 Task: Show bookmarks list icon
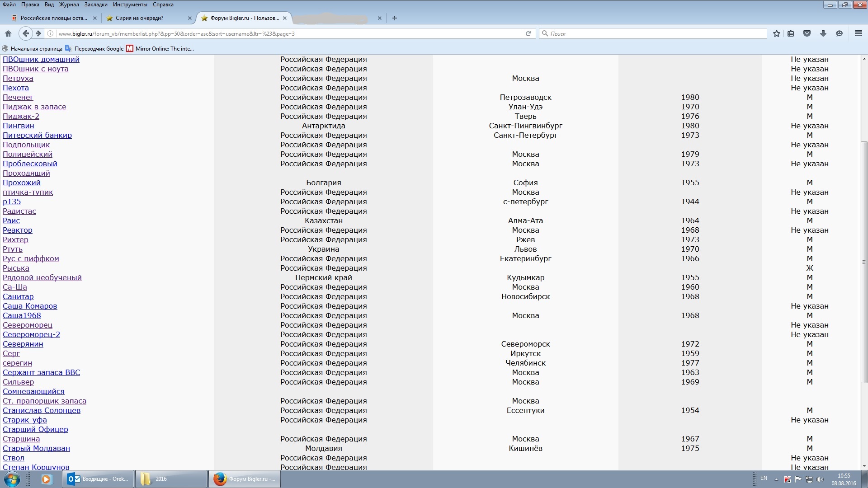[x=791, y=33]
